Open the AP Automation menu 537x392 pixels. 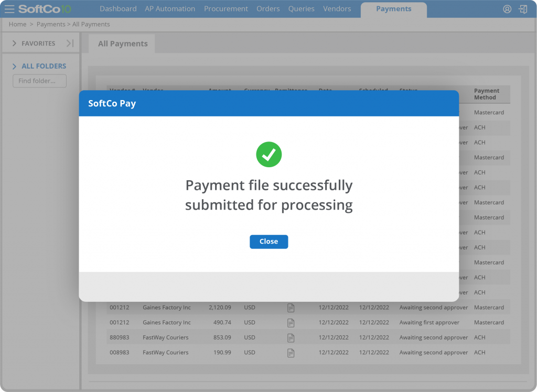pos(170,9)
